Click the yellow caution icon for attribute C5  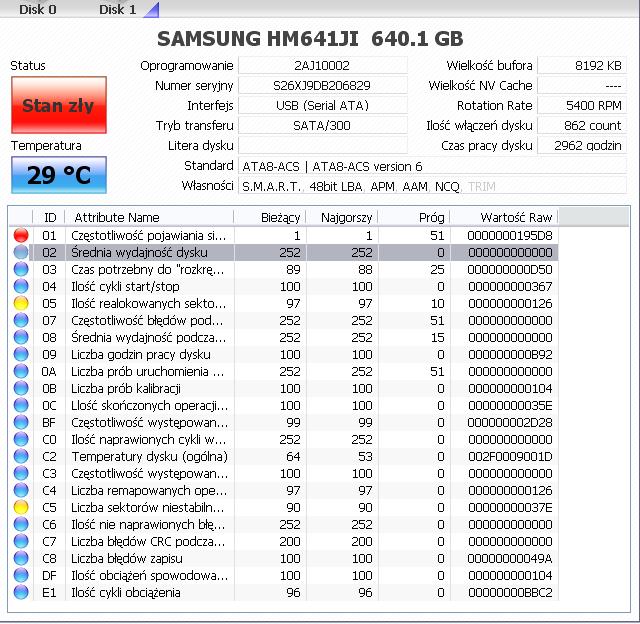tap(21, 507)
